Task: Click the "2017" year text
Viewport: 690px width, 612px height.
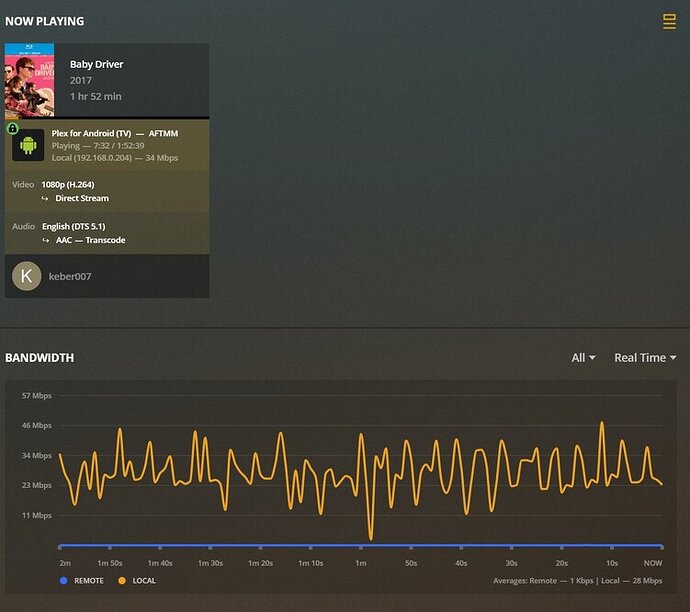Action: [81, 81]
